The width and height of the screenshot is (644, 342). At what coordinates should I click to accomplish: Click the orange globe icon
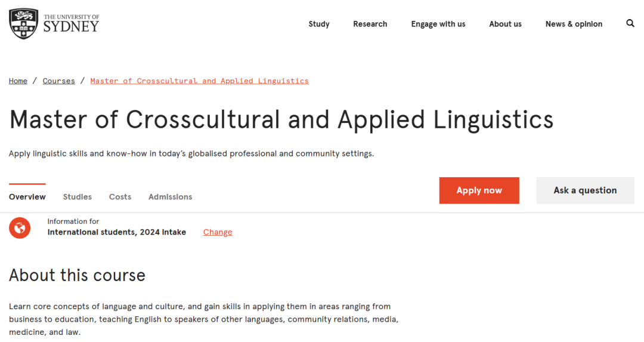point(20,227)
